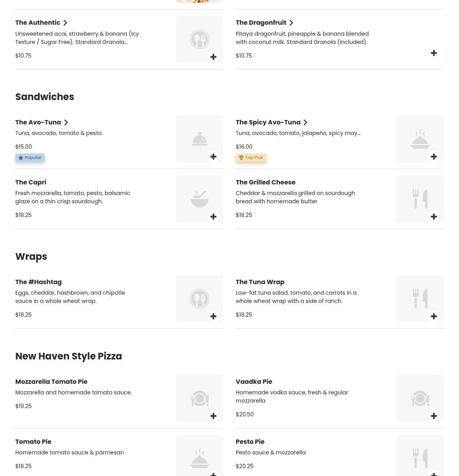459x476 pixels.
Task: Expand The Dragonfruit chevron arrow
Action: tap(291, 23)
